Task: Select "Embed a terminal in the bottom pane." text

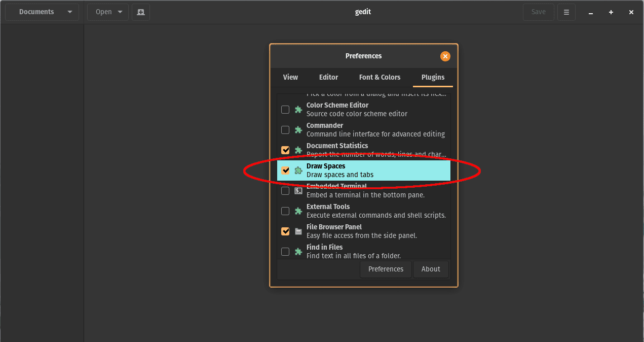Action: 366,195
